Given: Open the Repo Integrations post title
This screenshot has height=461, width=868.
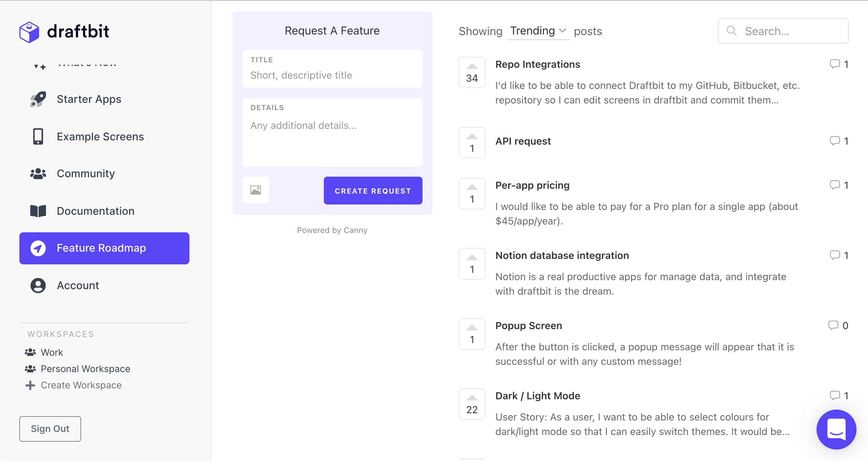Looking at the screenshot, I should (538, 64).
